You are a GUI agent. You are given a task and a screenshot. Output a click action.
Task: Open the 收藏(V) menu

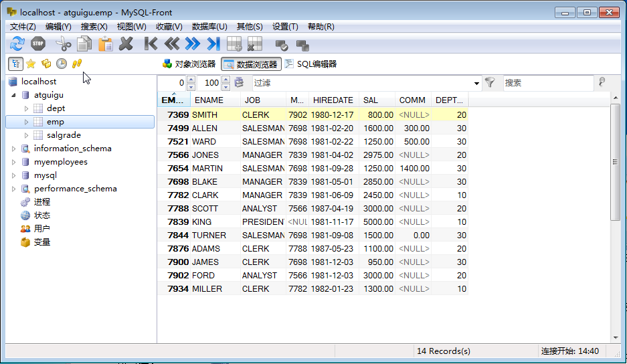tap(169, 27)
